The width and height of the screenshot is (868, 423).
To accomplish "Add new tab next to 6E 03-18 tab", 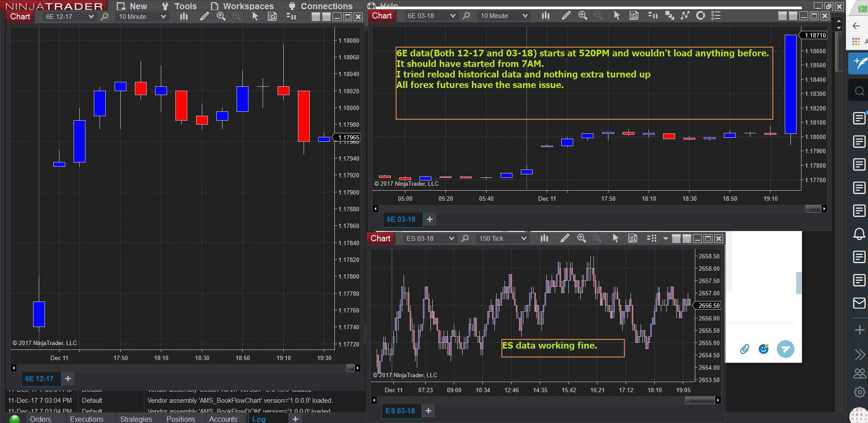I will 430,219.
